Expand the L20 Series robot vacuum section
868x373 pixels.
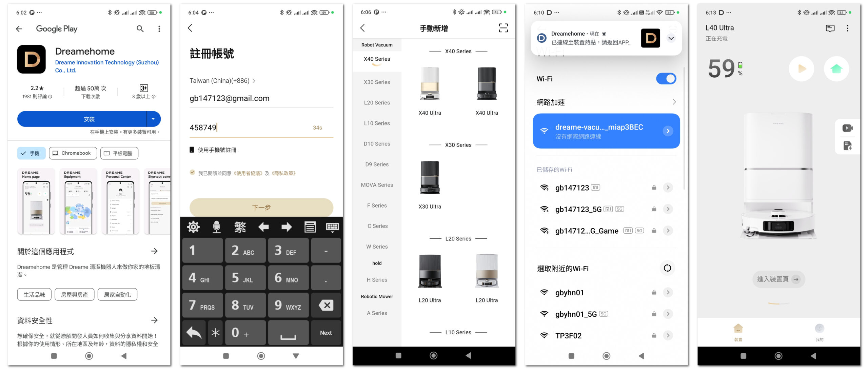376,102
